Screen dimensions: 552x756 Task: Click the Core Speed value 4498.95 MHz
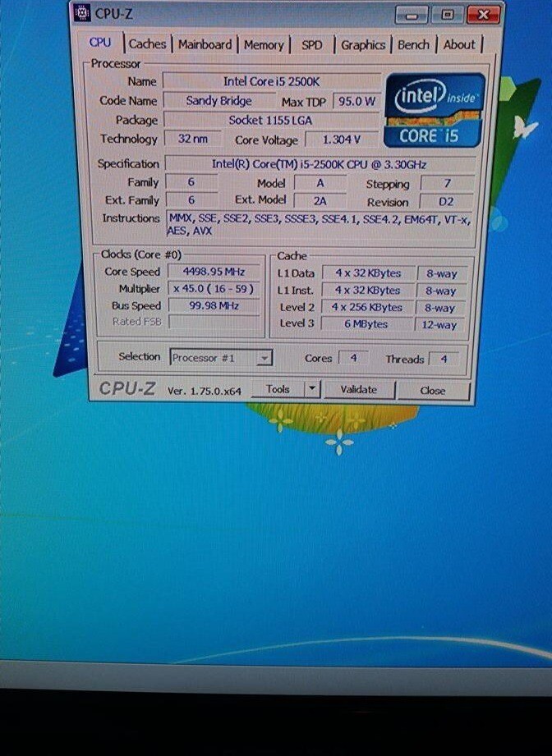coord(214,272)
